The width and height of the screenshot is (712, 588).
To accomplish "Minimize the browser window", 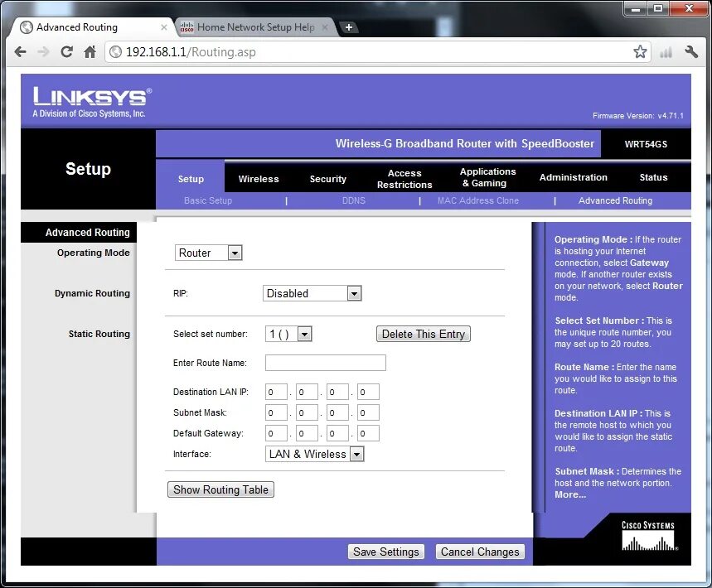I will (x=635, y=8).
